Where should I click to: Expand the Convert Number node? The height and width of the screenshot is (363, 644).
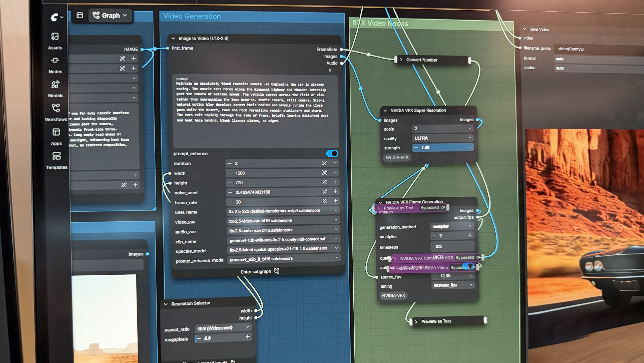point(401,60)
